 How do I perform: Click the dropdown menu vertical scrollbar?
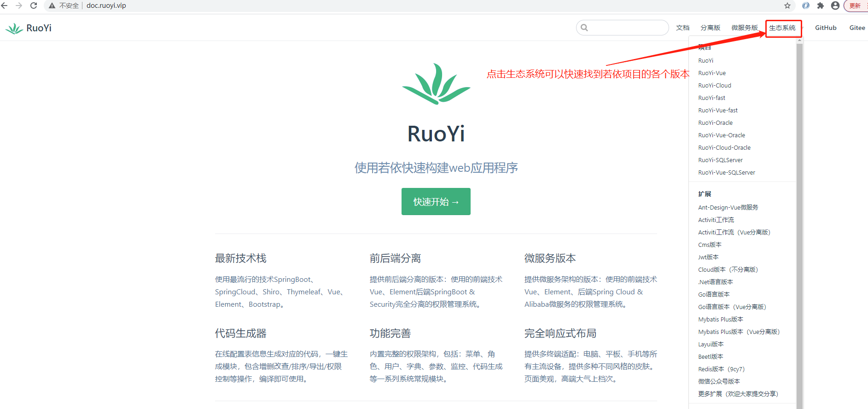click(x=799, y=226)
